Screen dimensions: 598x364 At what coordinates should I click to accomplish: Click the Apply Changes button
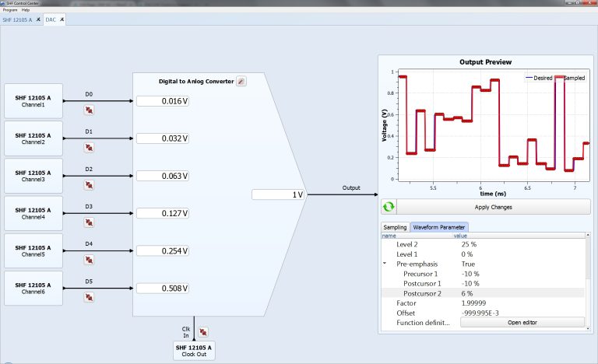point(487,208)
